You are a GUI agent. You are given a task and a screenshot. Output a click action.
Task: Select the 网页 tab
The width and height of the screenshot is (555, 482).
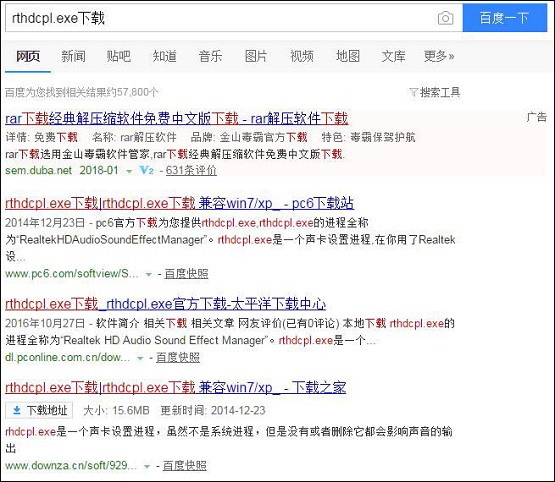click(28, 56)
